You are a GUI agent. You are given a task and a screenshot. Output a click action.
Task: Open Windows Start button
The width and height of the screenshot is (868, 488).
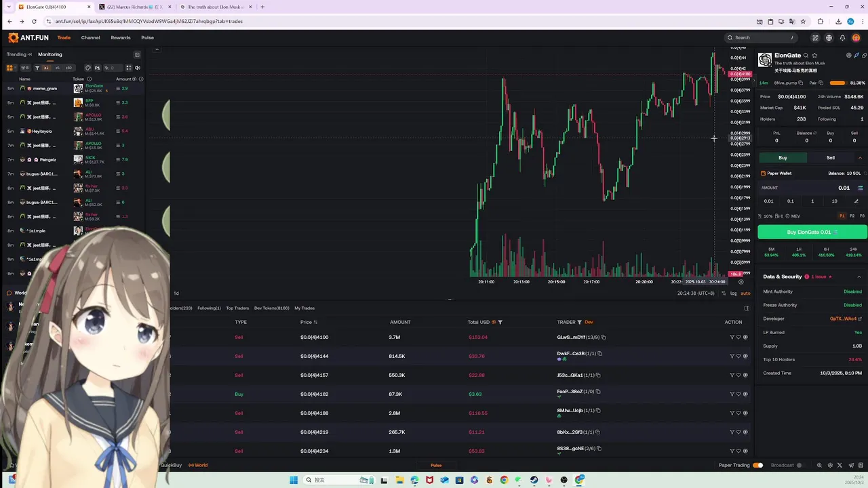coord(294,480)
